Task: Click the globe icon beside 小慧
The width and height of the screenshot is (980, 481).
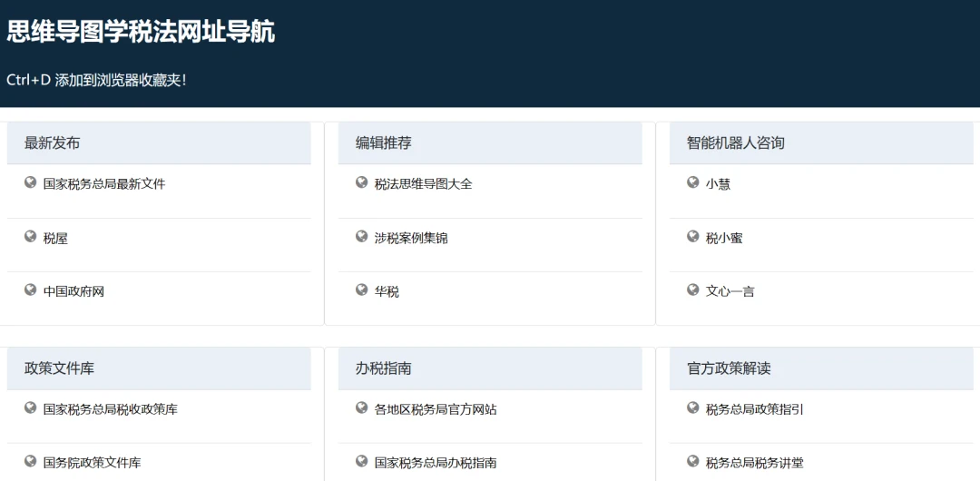Action: click(692, 182)
